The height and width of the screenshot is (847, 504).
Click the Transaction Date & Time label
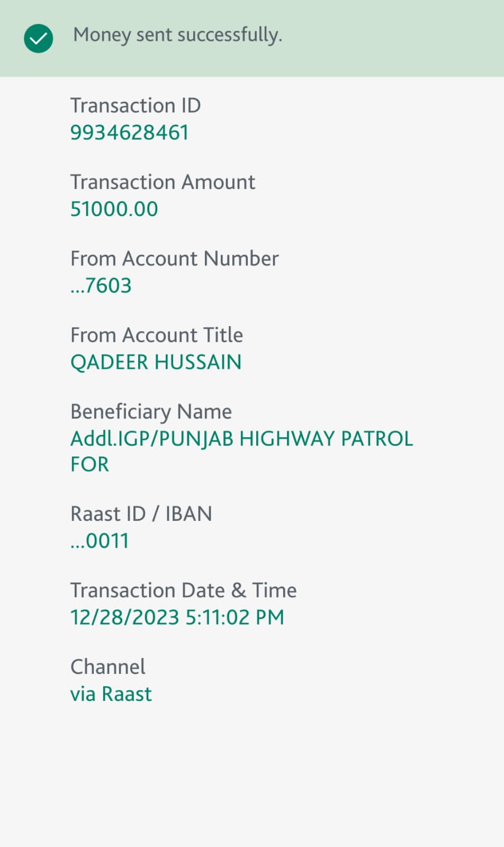click(x=183, y=590)
